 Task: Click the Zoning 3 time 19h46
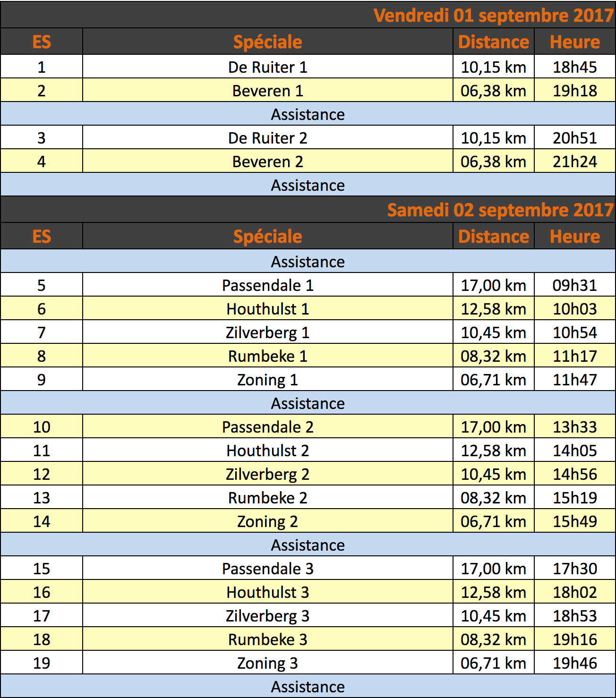(x=575, y=663)
